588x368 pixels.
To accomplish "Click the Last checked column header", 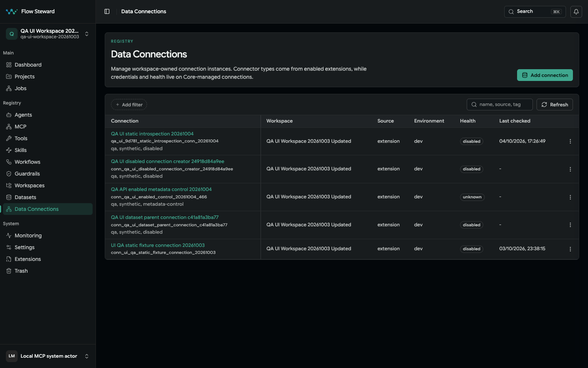I will (x=514, y=121).
